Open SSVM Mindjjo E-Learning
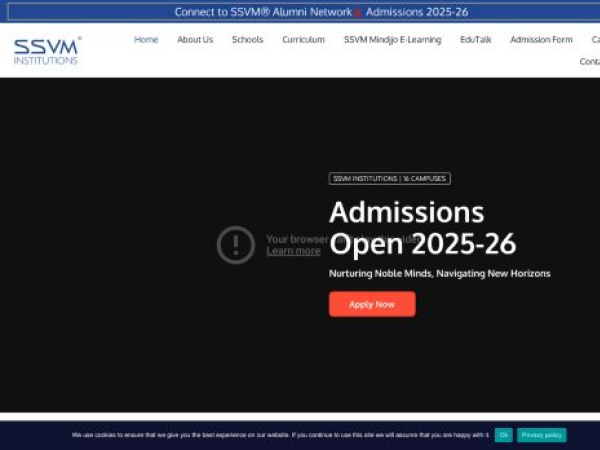This screenshot has height=450, width=600. click(x=392, y=39)
